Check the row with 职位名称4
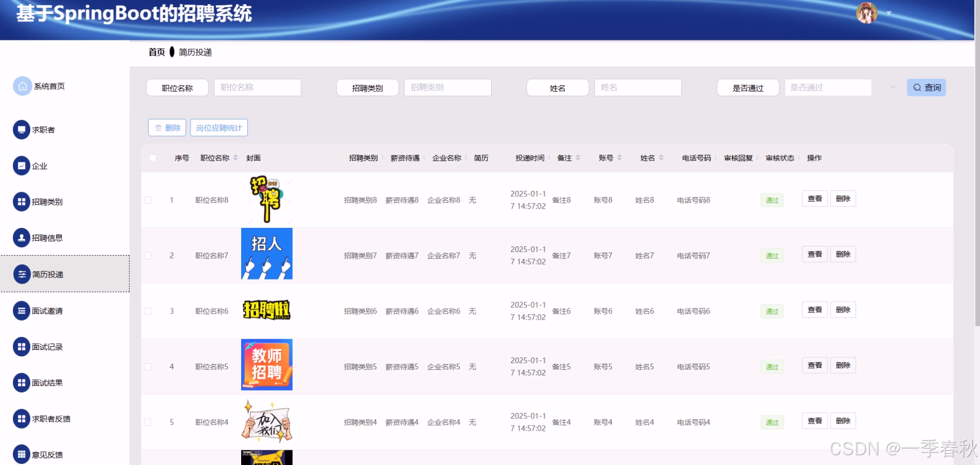Image resolution: width=980 pixels, height=465 pixels. click(147, 422)
